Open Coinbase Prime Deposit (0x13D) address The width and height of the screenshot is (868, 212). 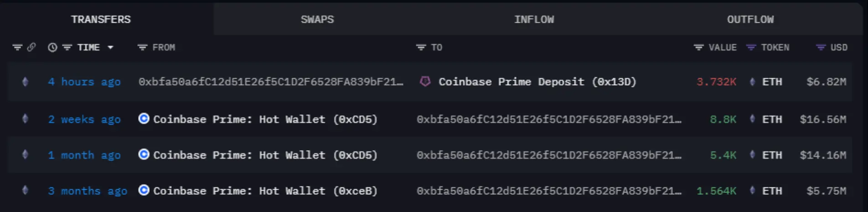[537, 82]
